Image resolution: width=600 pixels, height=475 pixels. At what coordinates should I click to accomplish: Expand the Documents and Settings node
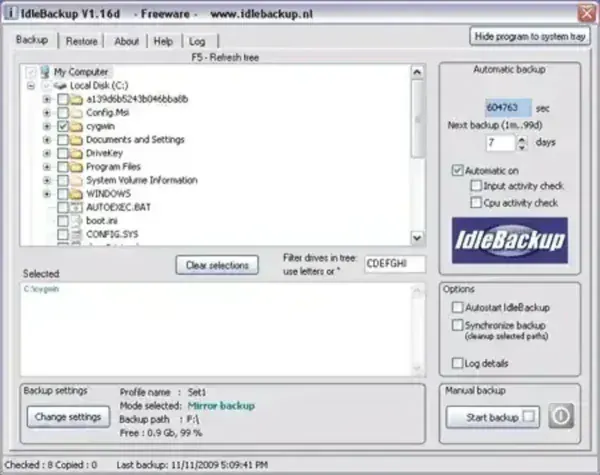47,140
